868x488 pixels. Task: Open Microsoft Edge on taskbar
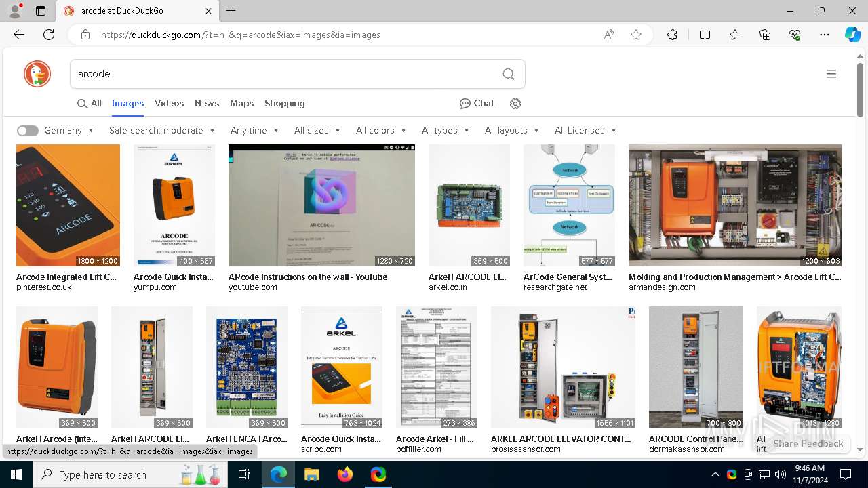tap(279, 474)
